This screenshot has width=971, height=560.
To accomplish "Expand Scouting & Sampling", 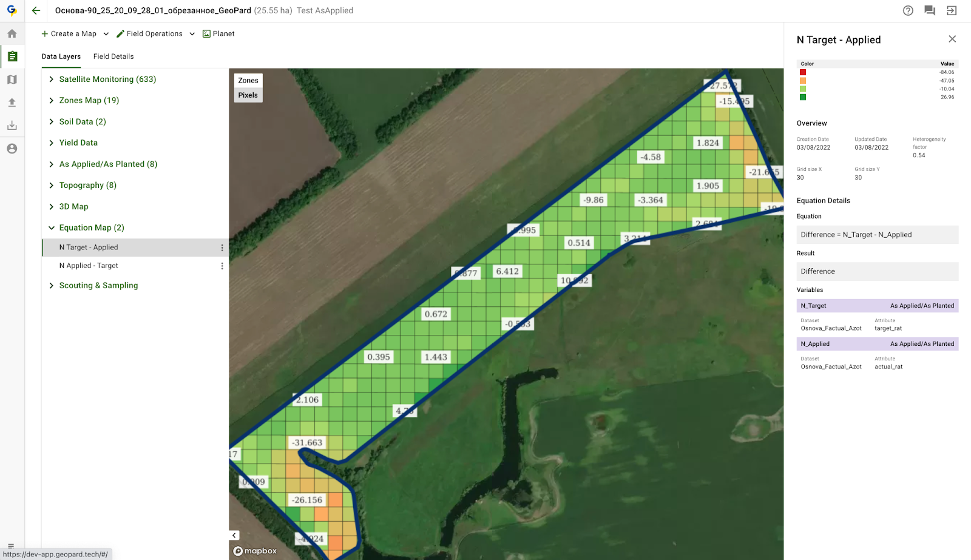I will tap(52, 286).
